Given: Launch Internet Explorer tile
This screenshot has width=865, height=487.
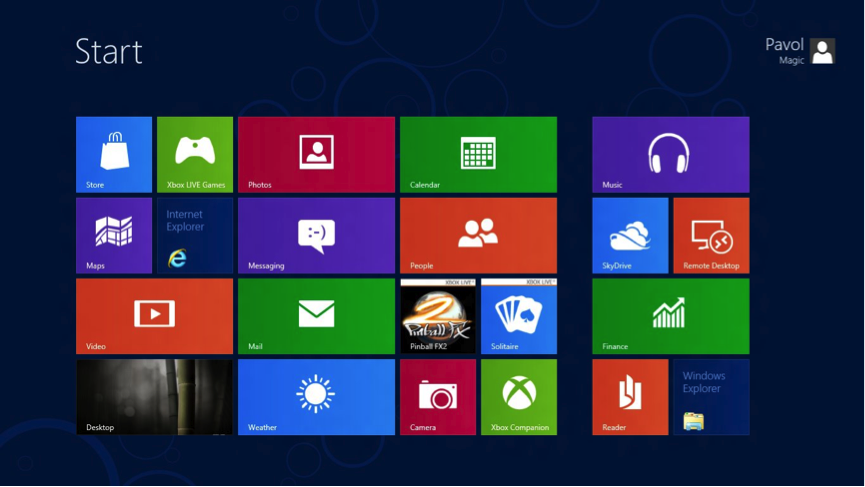Looking at the screenshot, I should [x=195, y=235].
